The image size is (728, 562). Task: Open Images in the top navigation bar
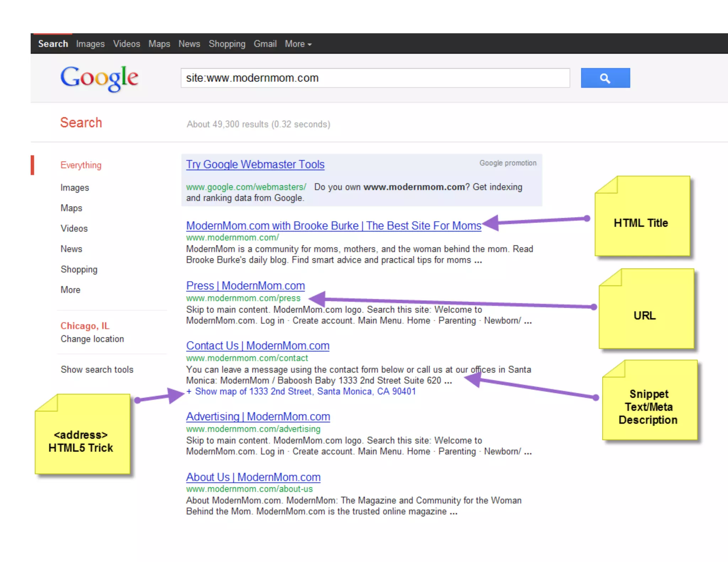tap(90, 44)
